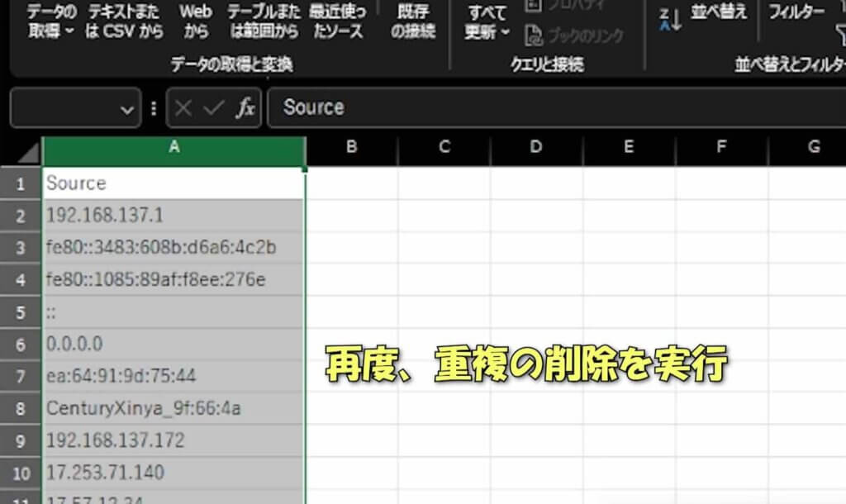Viewport: 846px width, 504px height.
Task: Select the column A header
Action: coord(173,147)
